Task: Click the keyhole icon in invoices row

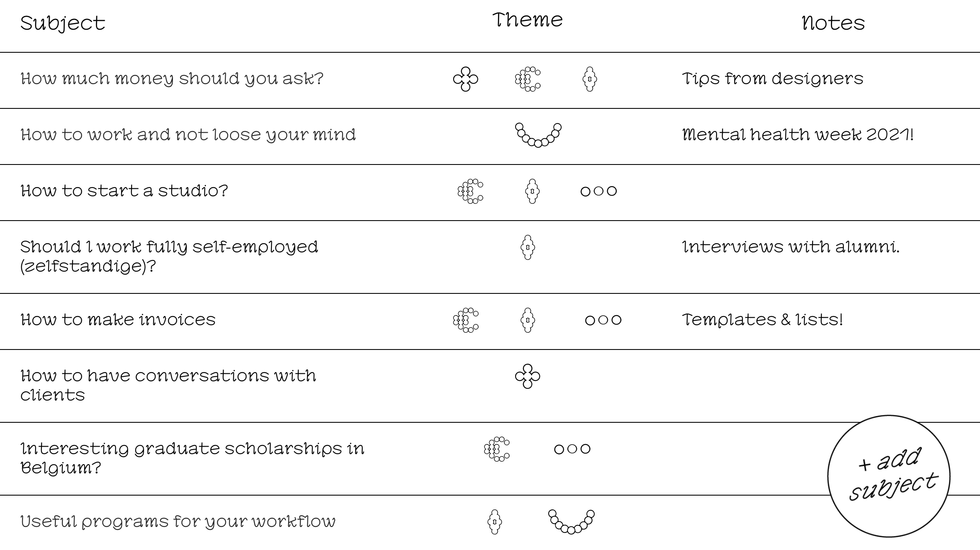Action: [x=527, y=320]
